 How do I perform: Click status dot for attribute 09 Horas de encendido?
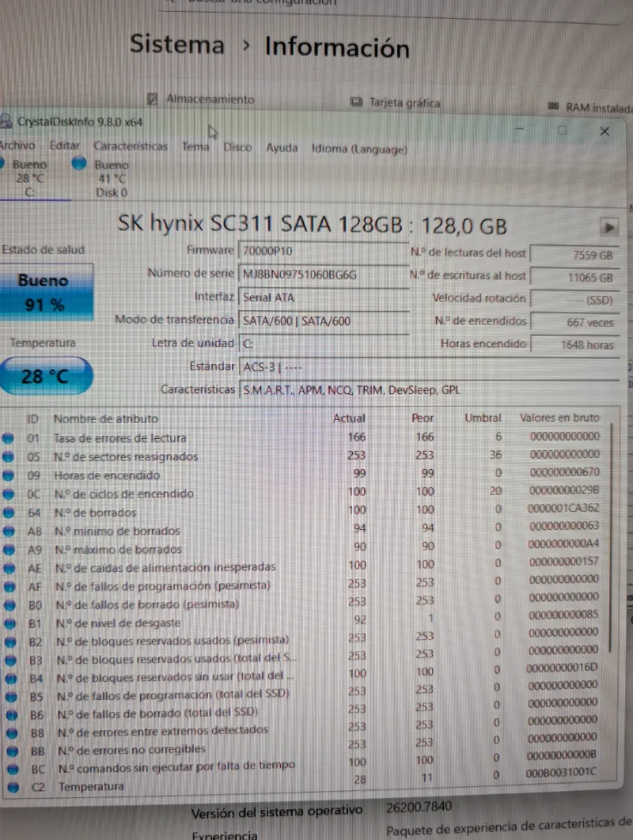[8, 475]
